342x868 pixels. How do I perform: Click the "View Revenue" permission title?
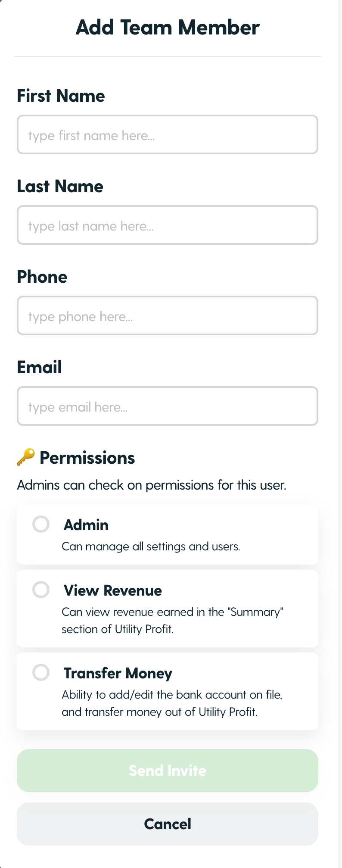(x=113, y=590)
